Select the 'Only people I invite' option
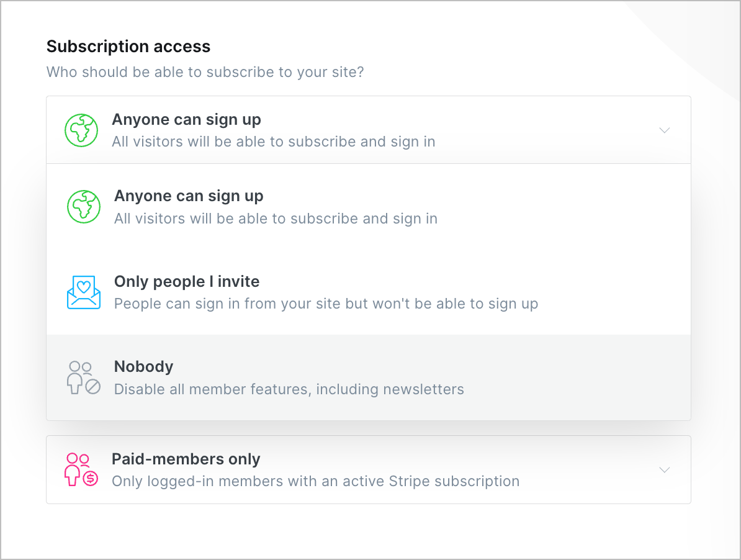741x560 pixels. (x=187, y=282)
